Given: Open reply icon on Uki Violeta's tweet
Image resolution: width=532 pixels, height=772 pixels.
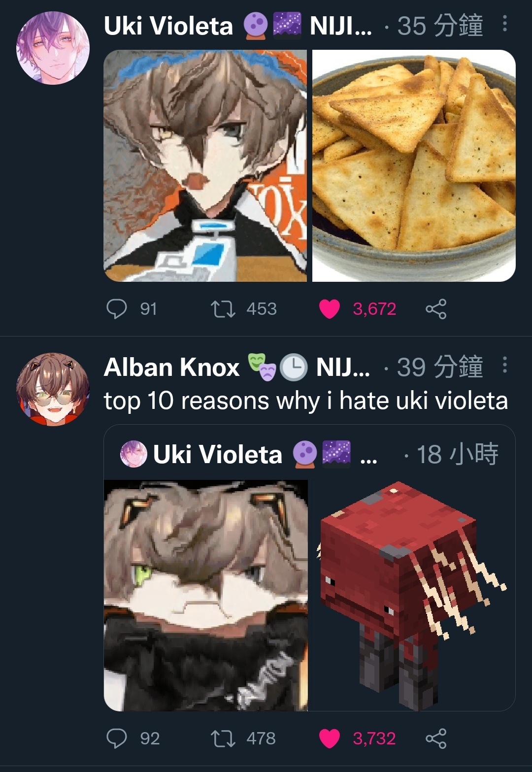Looking at the screenshot, I should pos(117,309).
